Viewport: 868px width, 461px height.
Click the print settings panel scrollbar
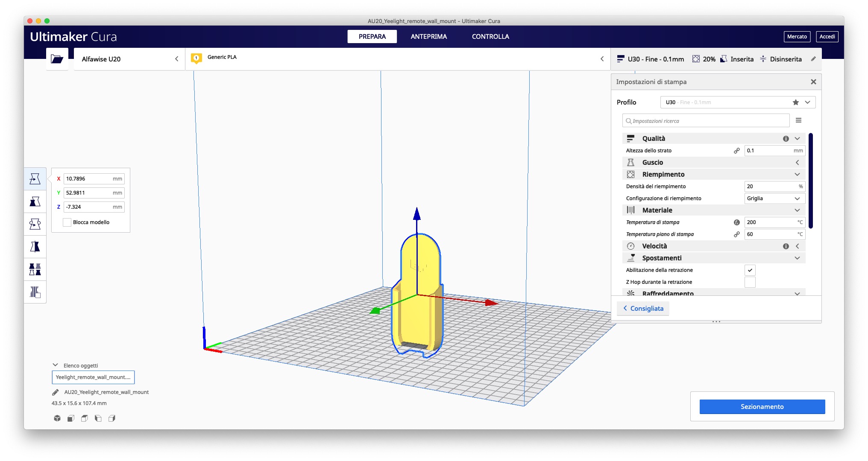pyautogui.click(x=810, y=181)
